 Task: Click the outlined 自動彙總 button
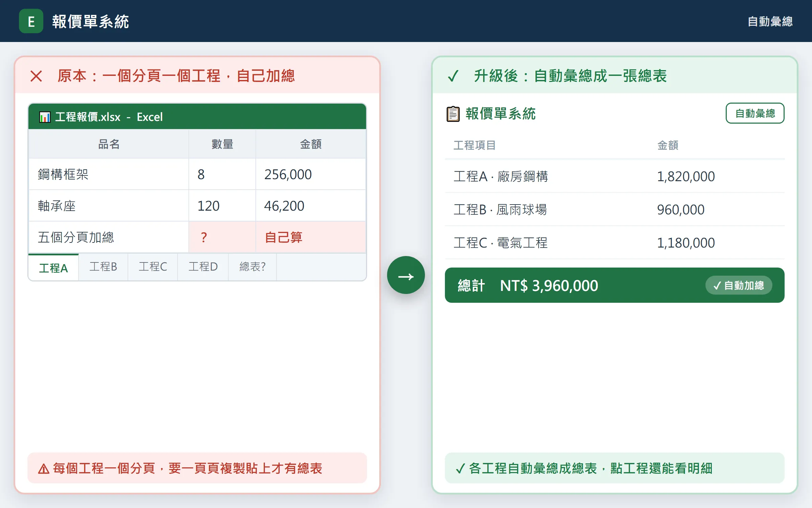[x=755, y=113]
